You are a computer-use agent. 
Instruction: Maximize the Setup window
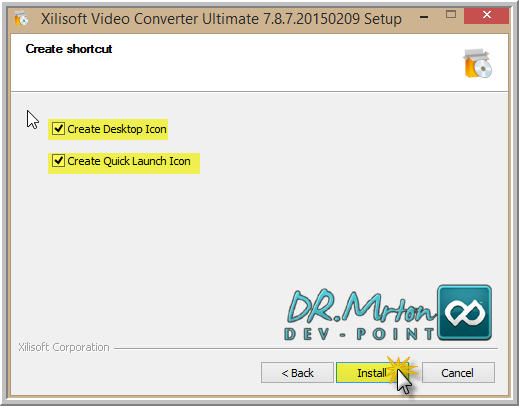(x=451, y=15)
